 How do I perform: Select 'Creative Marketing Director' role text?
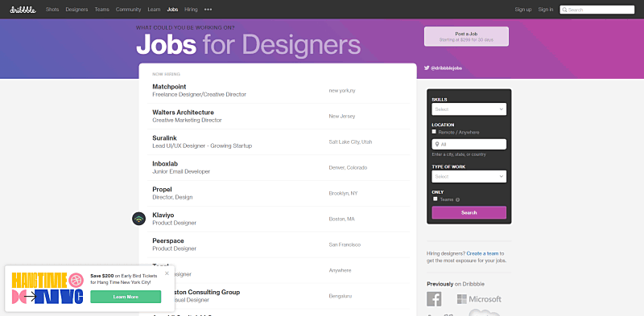187,121
